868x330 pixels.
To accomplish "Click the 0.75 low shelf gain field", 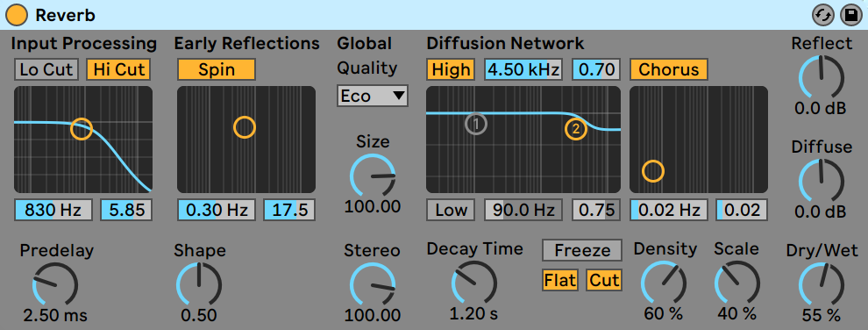I will point(596,210).
